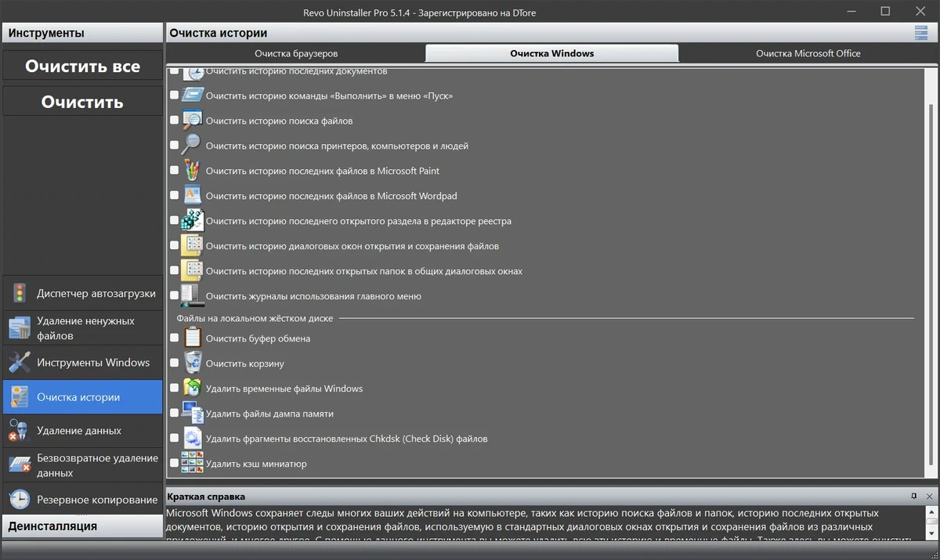Tick the Очистить корзину checkbox

[x=174, y=363]
